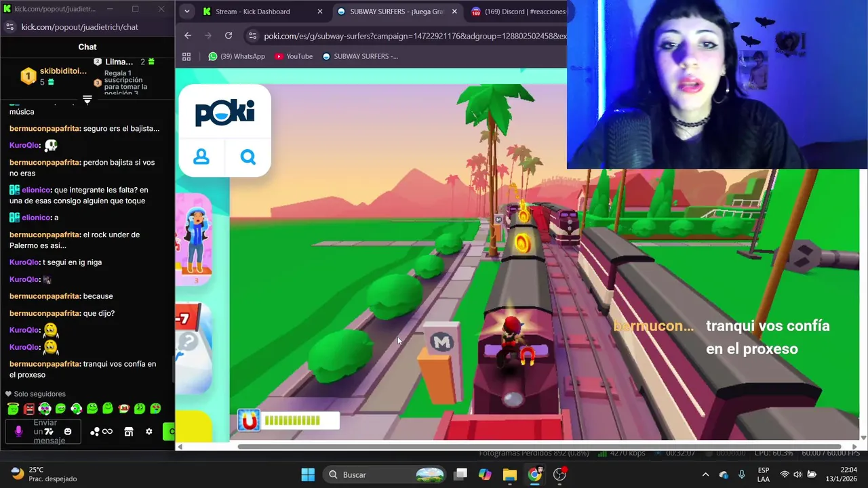Go back in the Chrome browser
Screen dimensions: 868x488
[x=188, y=36]
